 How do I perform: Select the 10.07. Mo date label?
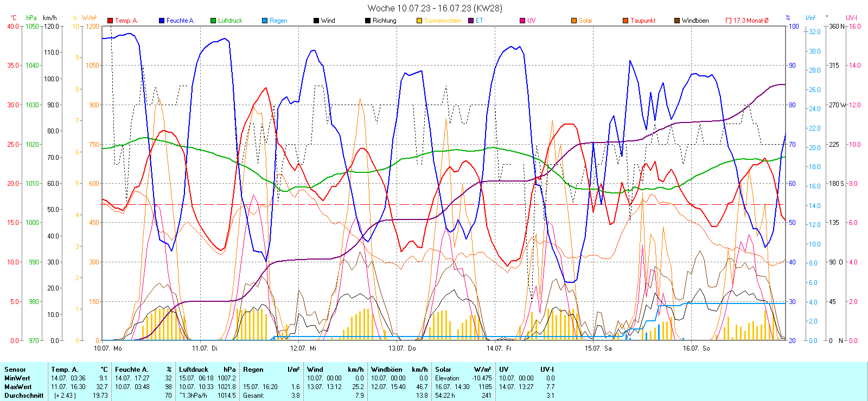click(108, 348)
